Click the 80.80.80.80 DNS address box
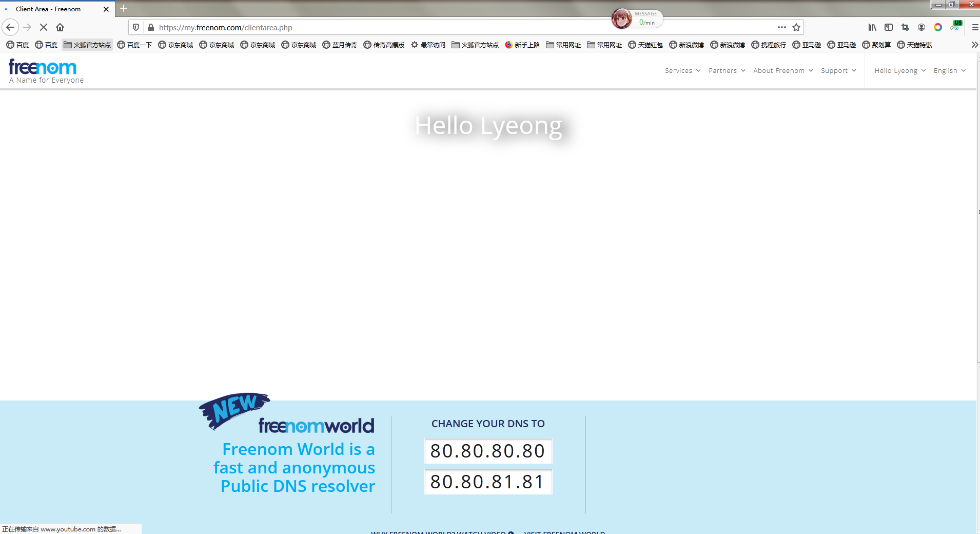 coord(488,451)
